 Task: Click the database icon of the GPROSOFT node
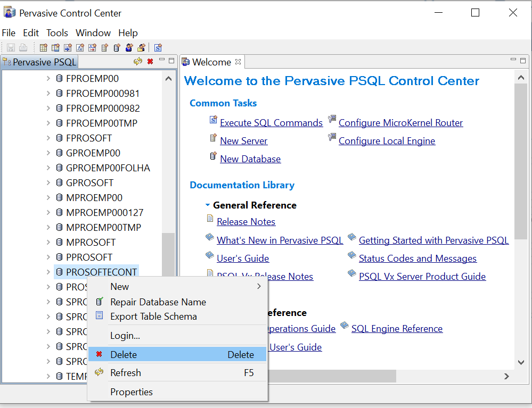(x=59, y=182)
